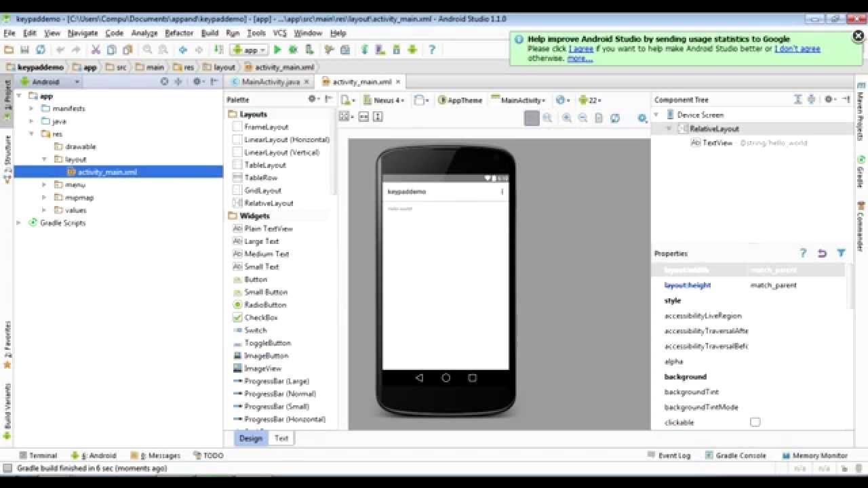Open the MainActivity association dropdown

[x=519, y=100]
